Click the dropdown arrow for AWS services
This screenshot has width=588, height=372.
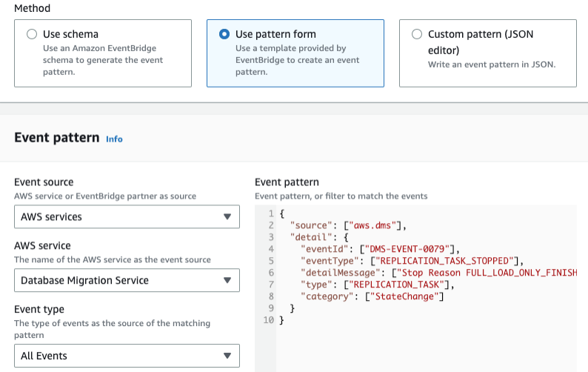pos(227,217)
